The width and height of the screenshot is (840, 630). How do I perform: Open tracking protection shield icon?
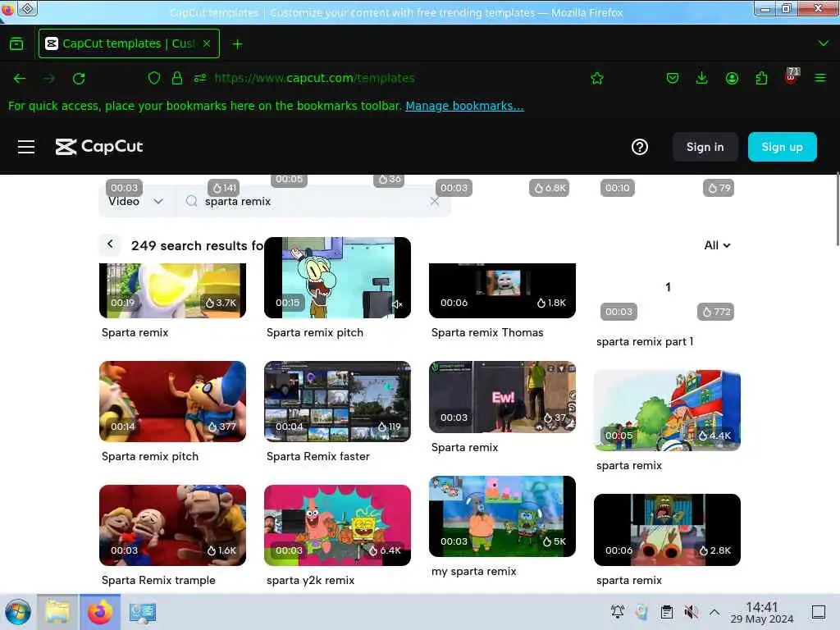(x=154, y=78)
